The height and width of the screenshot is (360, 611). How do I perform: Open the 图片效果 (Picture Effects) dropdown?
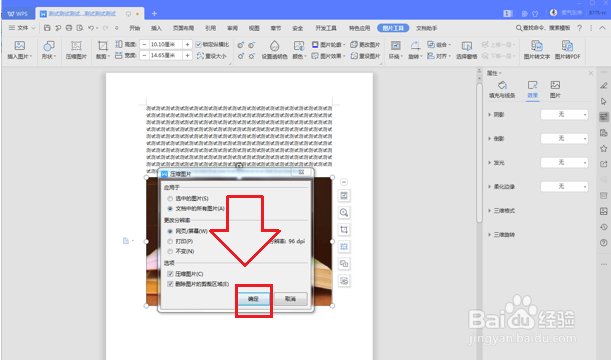pyautogui.click(x=328, y=56)
